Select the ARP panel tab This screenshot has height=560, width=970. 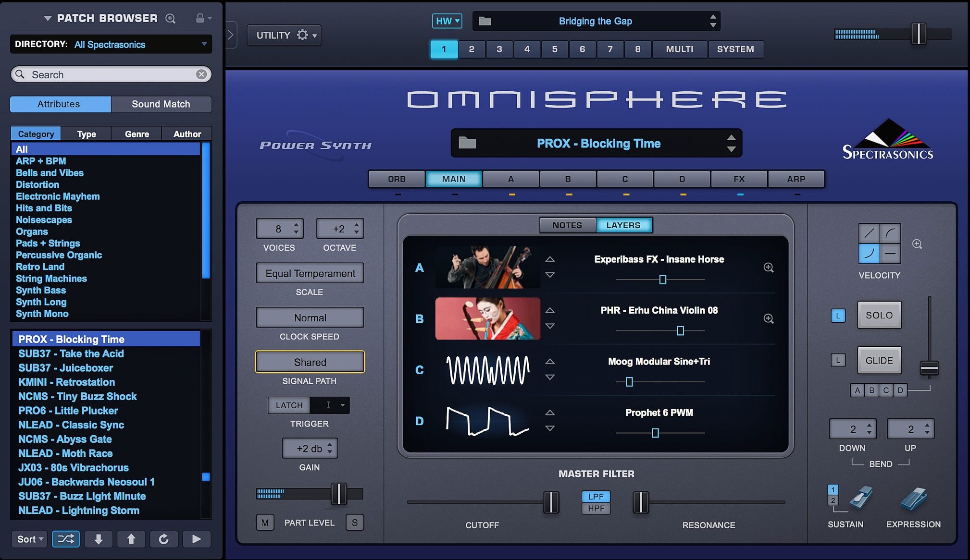[796, 179]
